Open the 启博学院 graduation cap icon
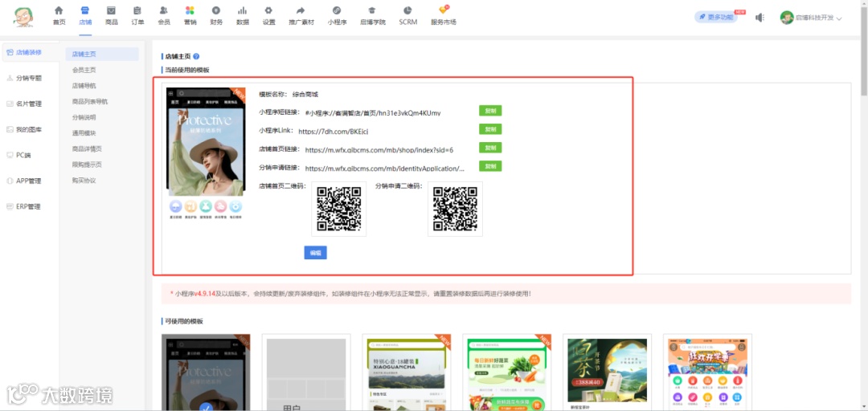Screen dimensions: 868x411 (x=372, y=10)
